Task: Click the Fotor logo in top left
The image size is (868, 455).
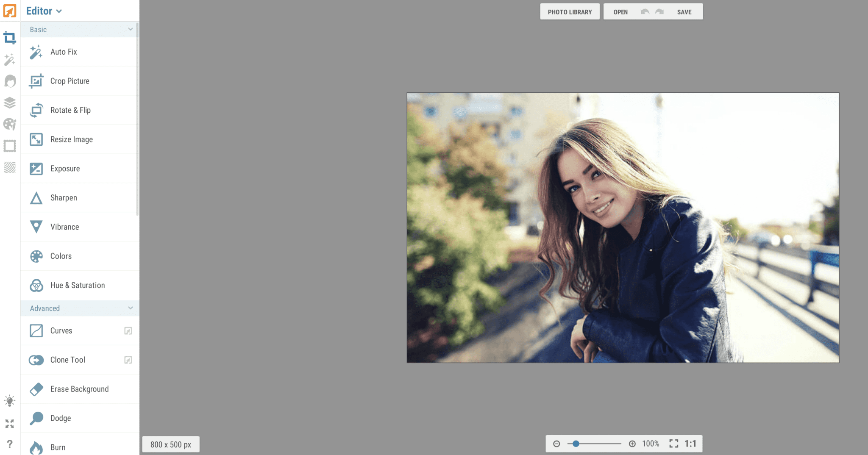Action: (x=9, y=11)
